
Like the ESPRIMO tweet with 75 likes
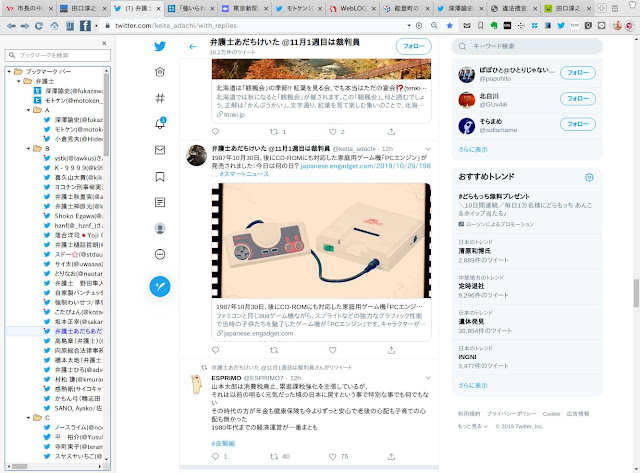[x=333, y=457]
